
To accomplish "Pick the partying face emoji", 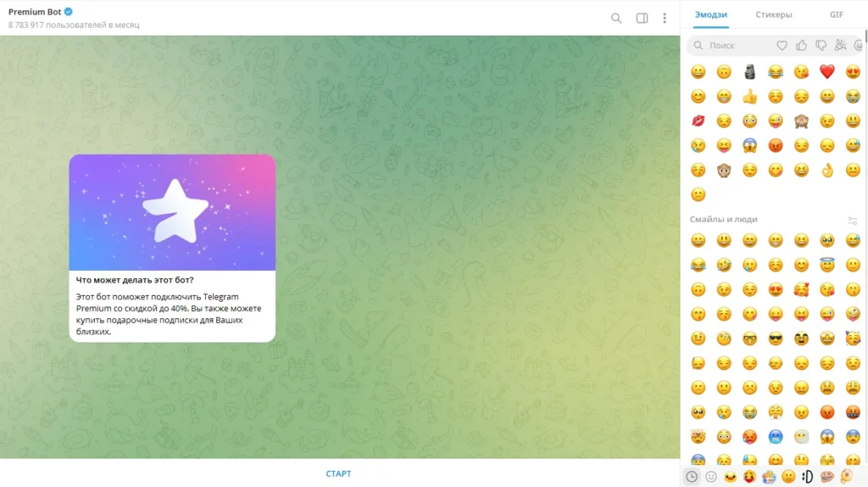I will (x=853, y=339).
